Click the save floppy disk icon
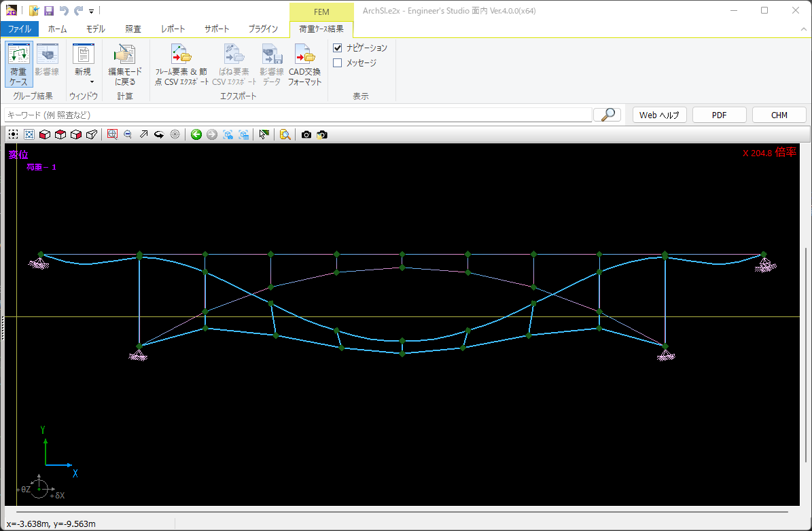This screenshot has height=531, width=812. (49, 10)
